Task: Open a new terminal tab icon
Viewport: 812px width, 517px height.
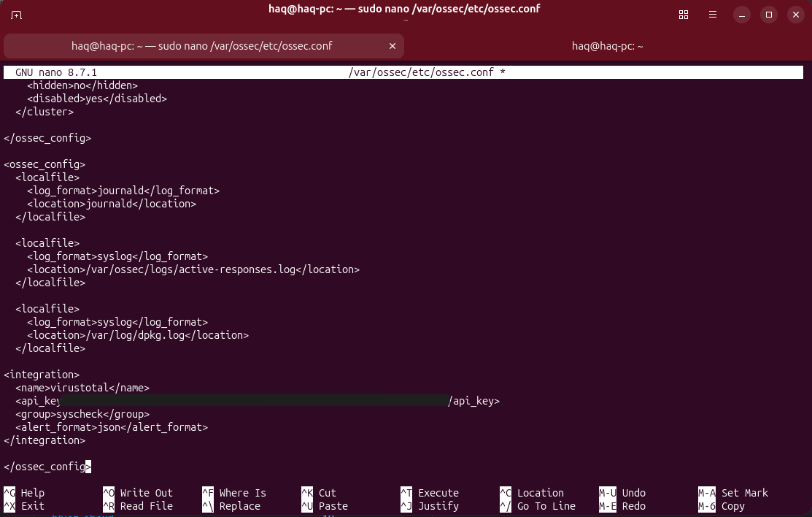Action: [17, 15]
